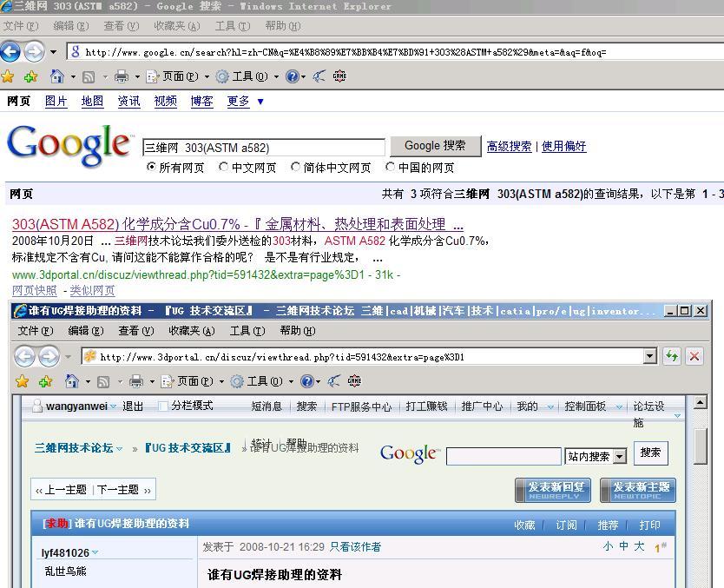Click 打印 link in thread header
Viewport: 724px width, 588px height.
pos(649,525)
